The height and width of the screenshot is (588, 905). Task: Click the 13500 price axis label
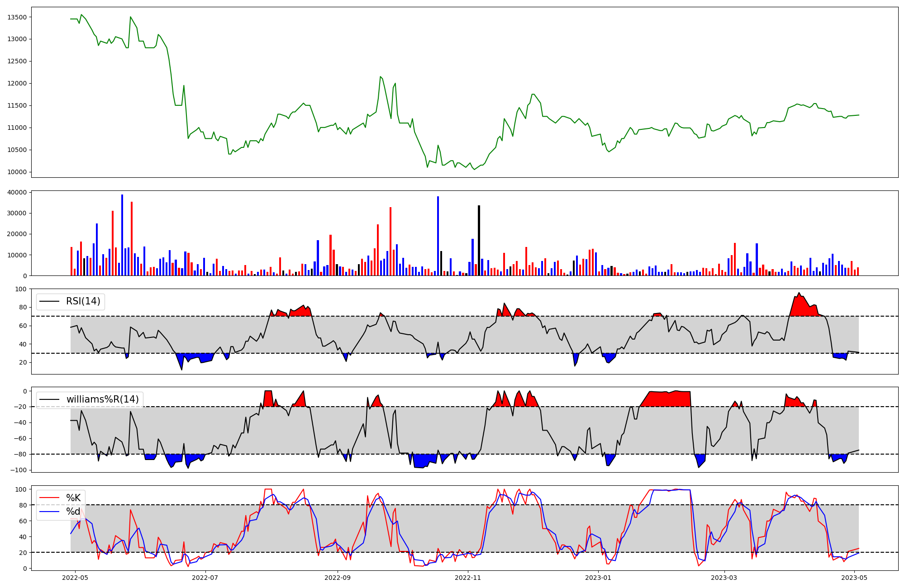[17, 17]
